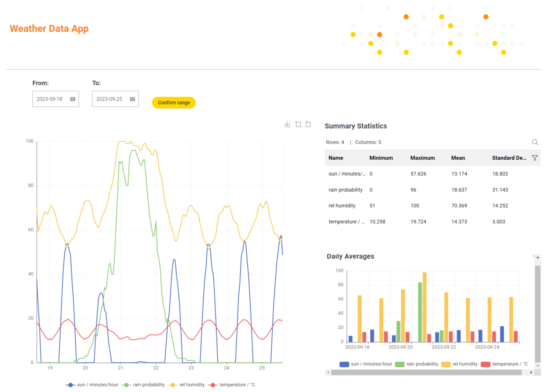Toggle temperature bars in Daily Averages legend
Image resolution: width=549 pixels, height=392 pixels.
click(x=504, y=364)
